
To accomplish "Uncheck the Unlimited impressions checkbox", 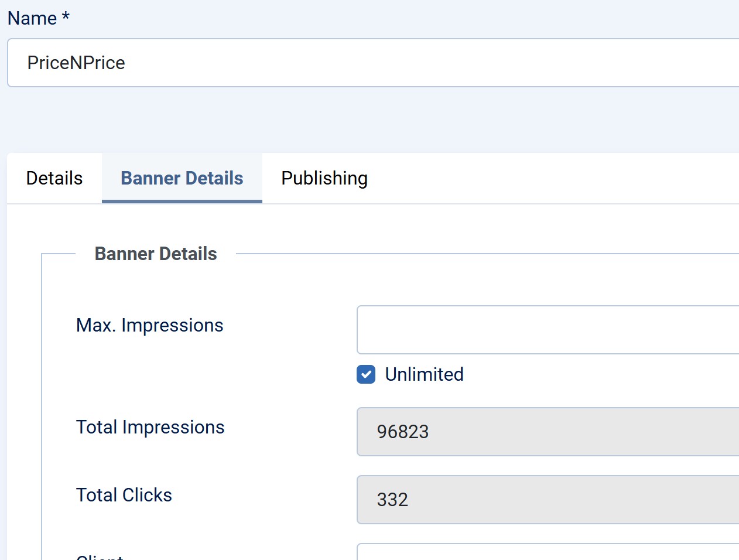I will point(366,374).
